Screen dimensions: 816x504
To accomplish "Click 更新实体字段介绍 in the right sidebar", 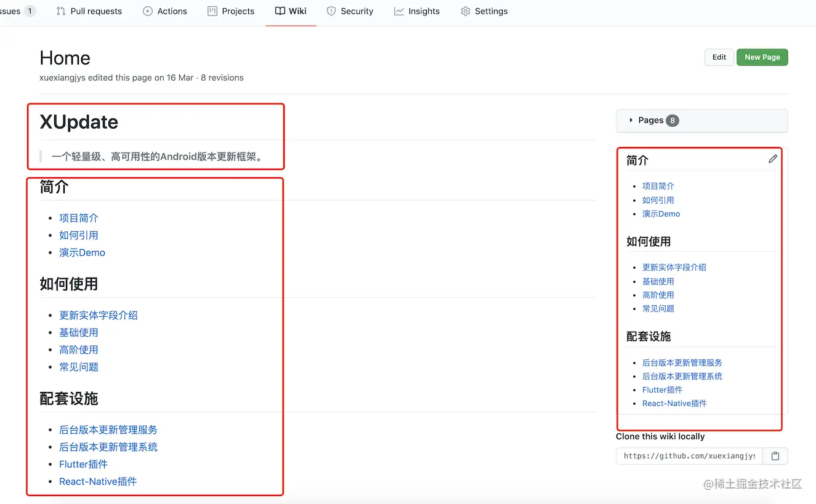I will coord(674,267).
